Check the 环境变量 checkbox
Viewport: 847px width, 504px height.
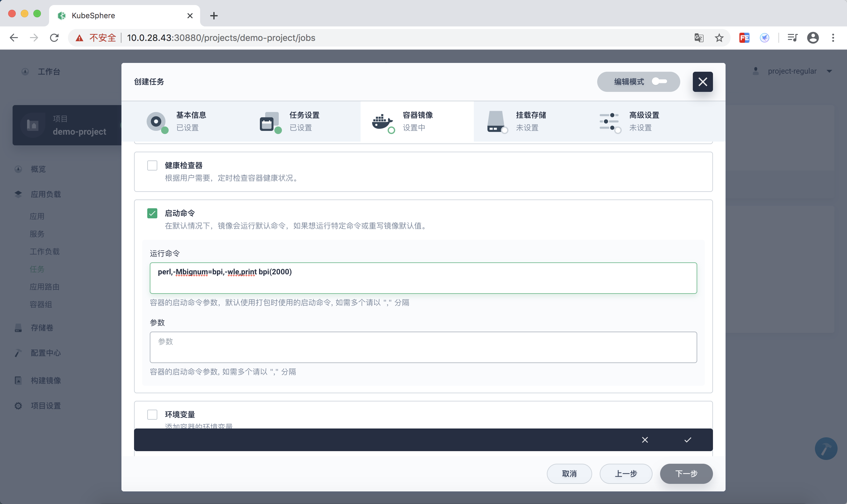[x=152, y=414]
